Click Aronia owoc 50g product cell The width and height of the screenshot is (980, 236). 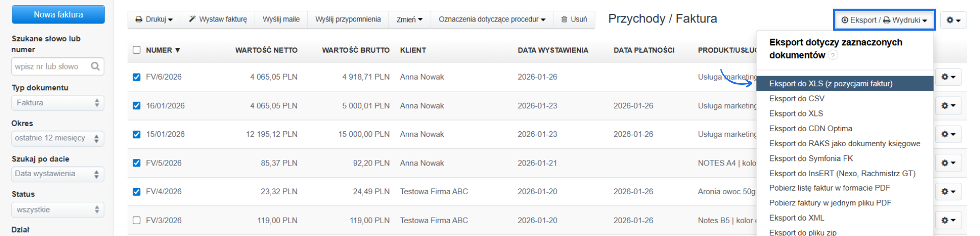pyautogui.click(x=727, y=192)
